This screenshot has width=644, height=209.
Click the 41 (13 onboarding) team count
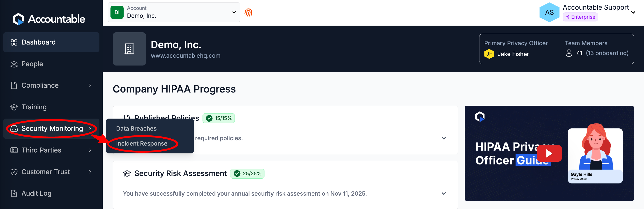602,53
